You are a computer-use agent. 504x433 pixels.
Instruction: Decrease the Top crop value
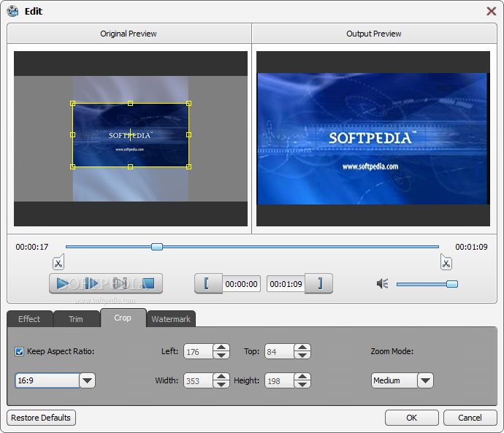302,355
